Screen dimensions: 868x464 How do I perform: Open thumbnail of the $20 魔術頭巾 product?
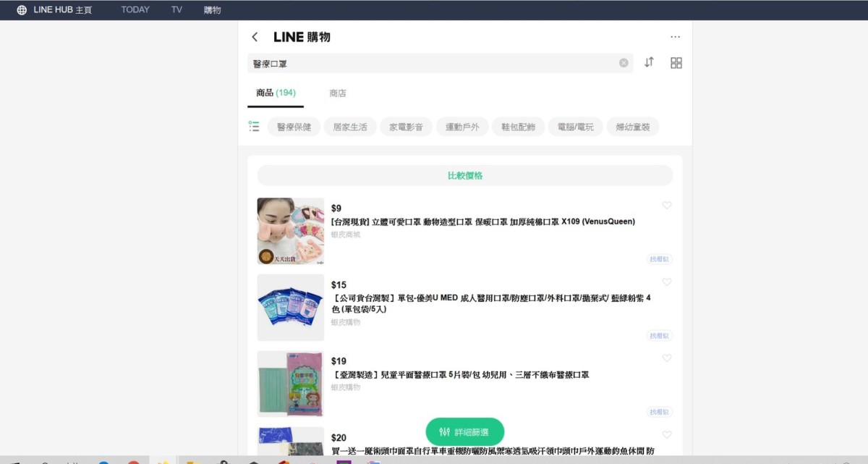(291, 441)
